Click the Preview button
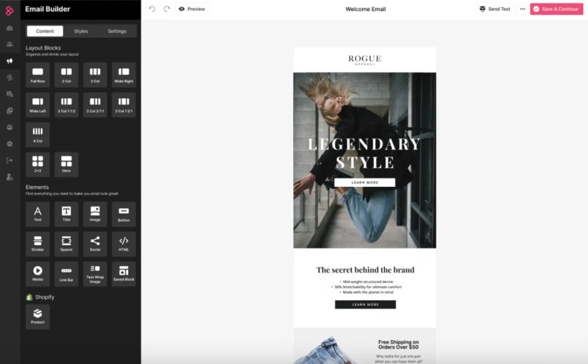This screenshot has height=364, width=588. pyautogui.click(x=192, y=9)
